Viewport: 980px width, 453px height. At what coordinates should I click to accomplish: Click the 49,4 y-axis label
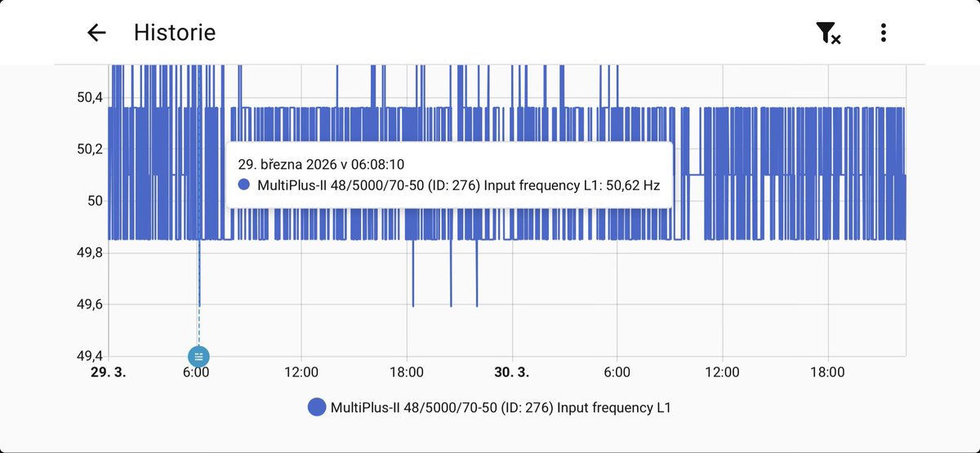point(88,356)
